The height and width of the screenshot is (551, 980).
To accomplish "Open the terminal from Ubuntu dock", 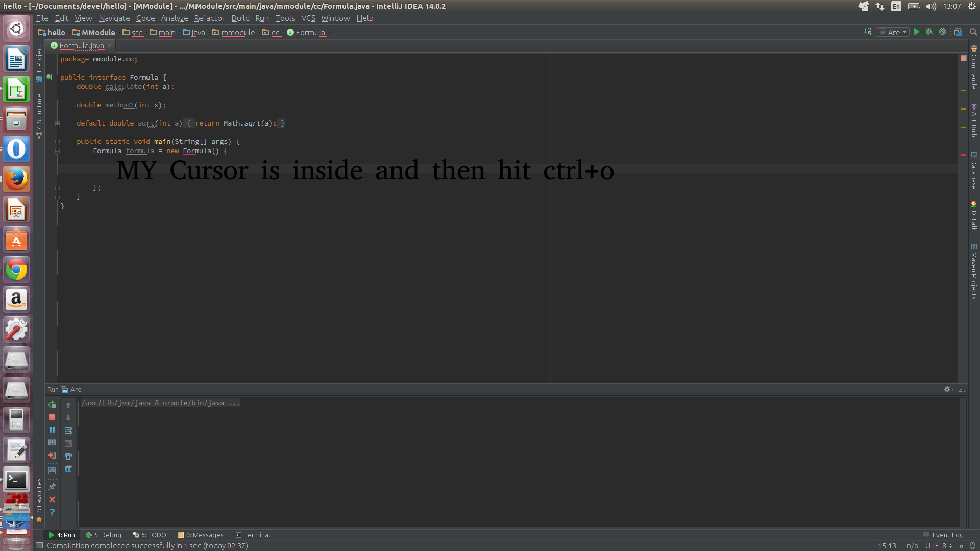I will point(16,480).
